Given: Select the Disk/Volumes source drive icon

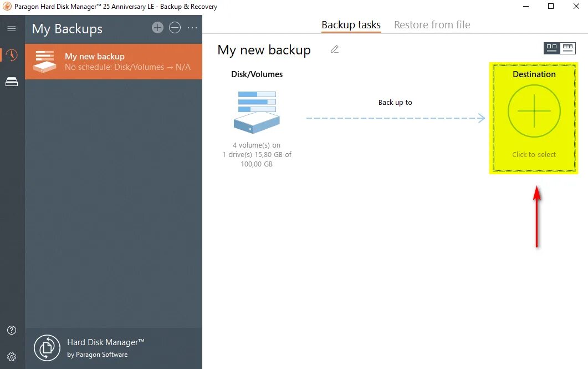Looking at the screenshot, I should (x=257, y=112).
